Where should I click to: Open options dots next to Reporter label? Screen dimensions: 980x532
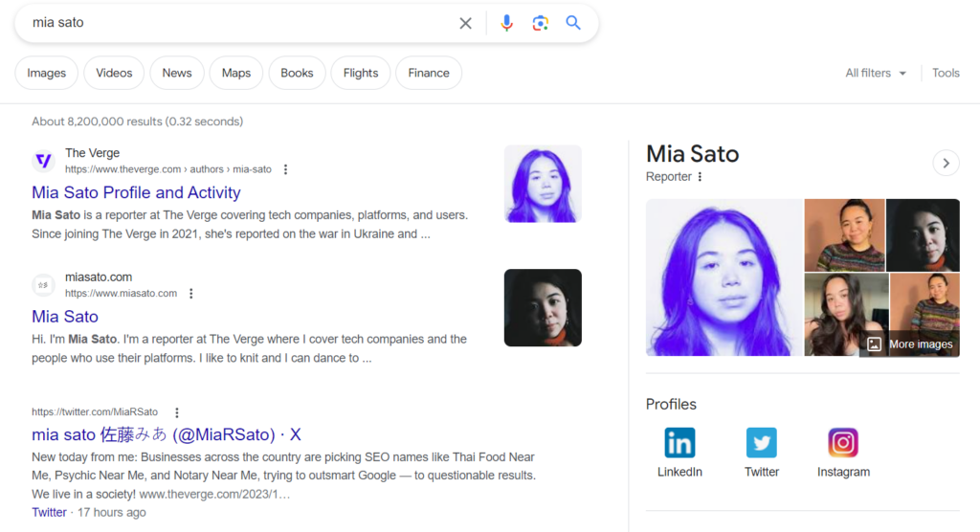coord(700,177)
